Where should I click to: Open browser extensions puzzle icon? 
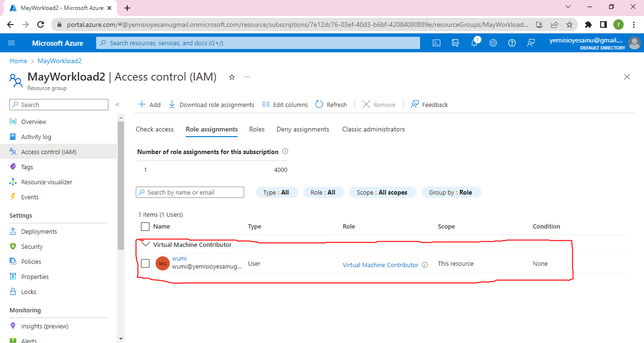point(588,24)
